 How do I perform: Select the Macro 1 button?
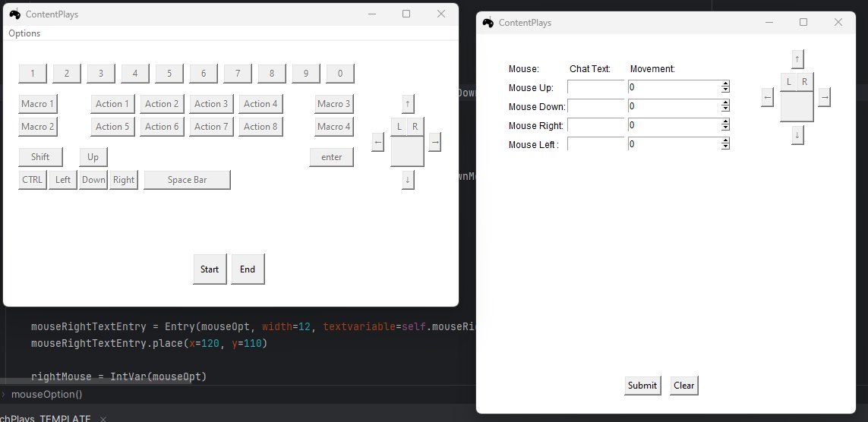(38, 104)
